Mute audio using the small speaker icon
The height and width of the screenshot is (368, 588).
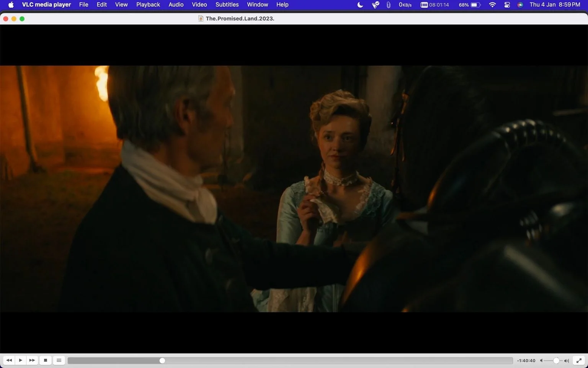coord(541,361)
